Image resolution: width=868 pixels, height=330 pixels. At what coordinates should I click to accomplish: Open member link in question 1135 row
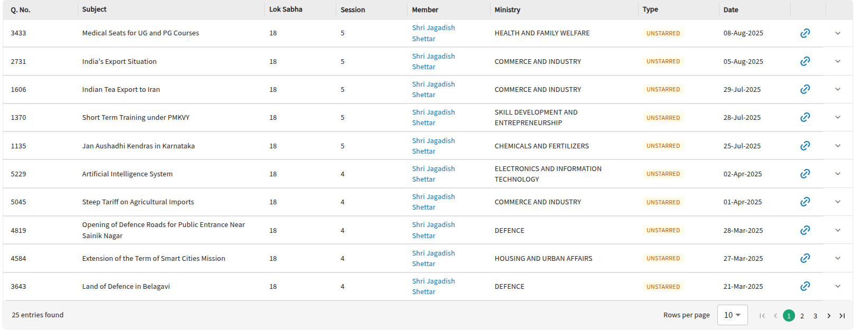tap(433, 146)
